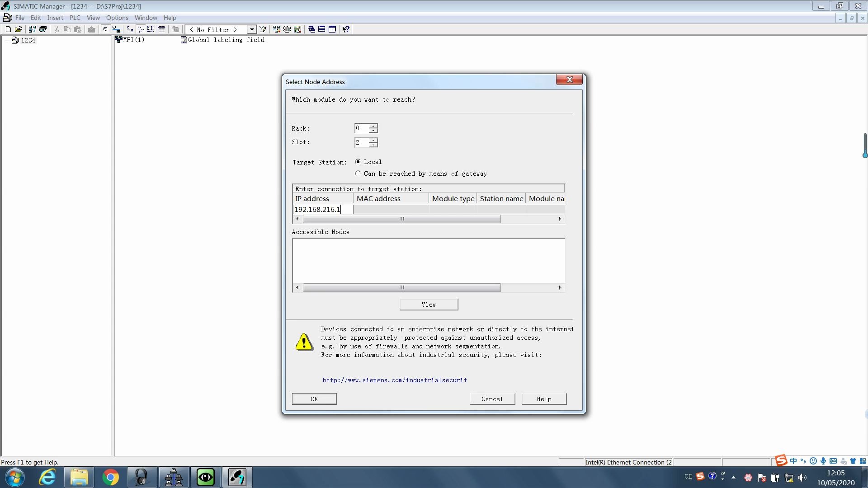Click the New Project toolbar icon
Screen dimensions: 868x488
[x=8, y=29]
